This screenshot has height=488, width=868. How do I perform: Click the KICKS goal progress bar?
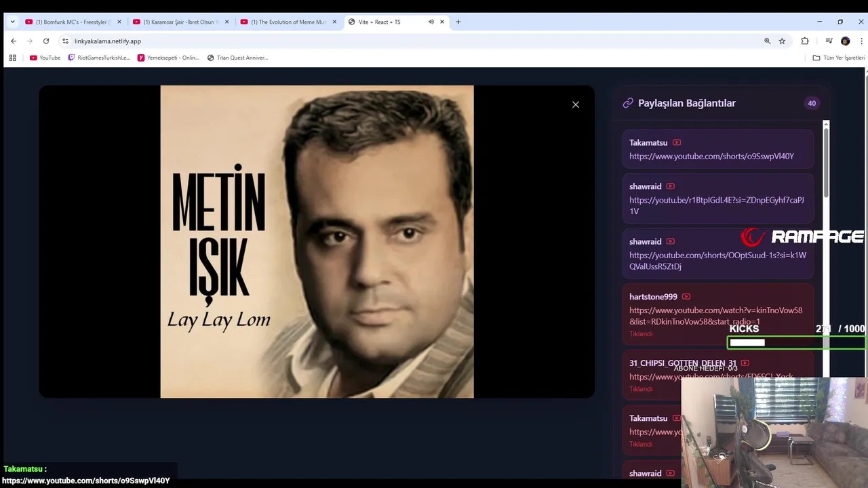pyautogui.click(x=797, y=342)
